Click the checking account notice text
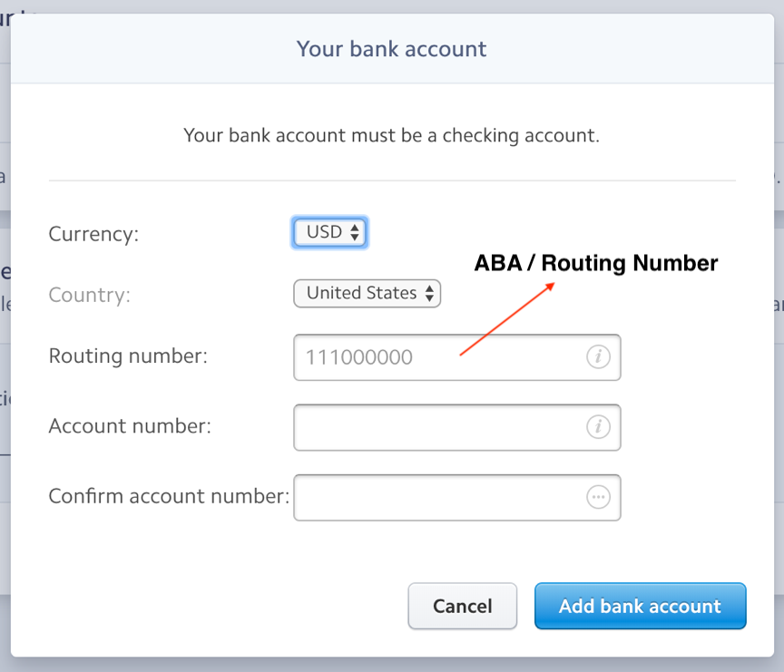The width and height of the screenshot is (784, 672). tap(391, 135)
